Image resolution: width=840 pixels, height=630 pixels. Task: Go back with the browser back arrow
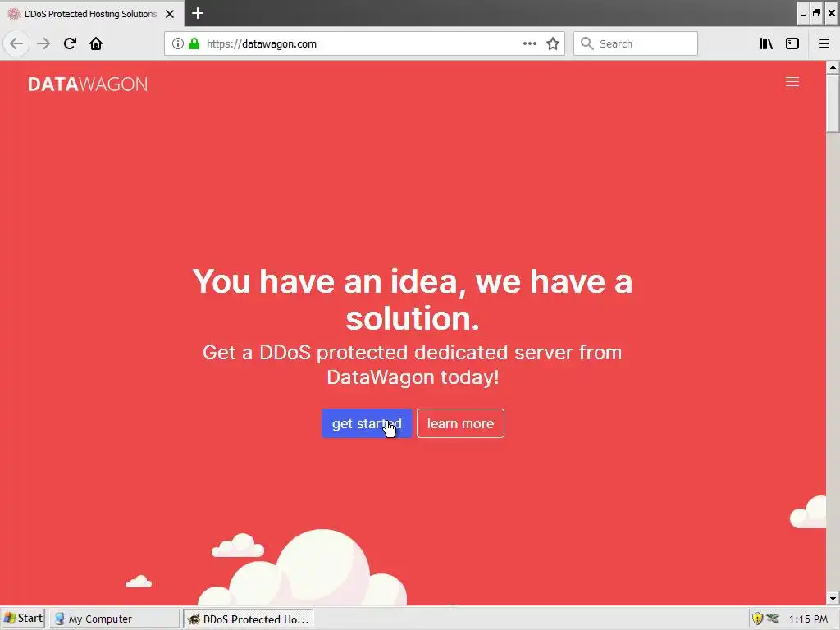(x=16, y=43)
